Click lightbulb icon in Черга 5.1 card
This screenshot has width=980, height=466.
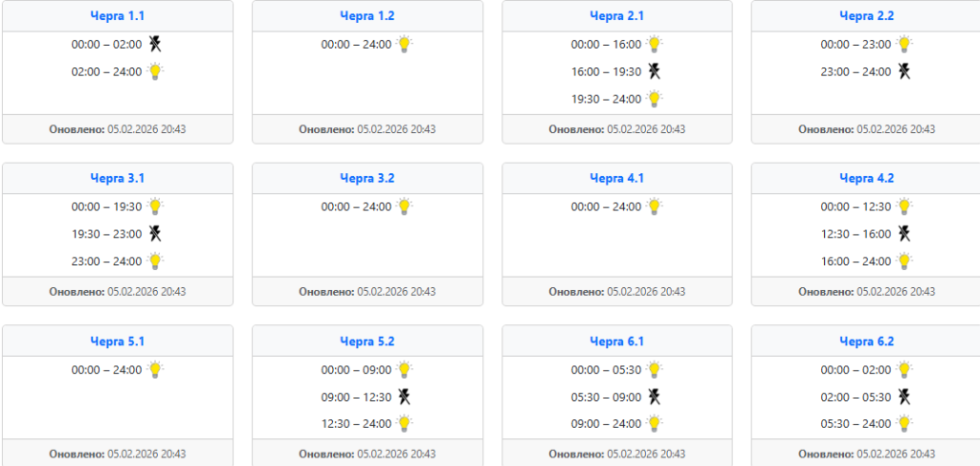point(155,369)
